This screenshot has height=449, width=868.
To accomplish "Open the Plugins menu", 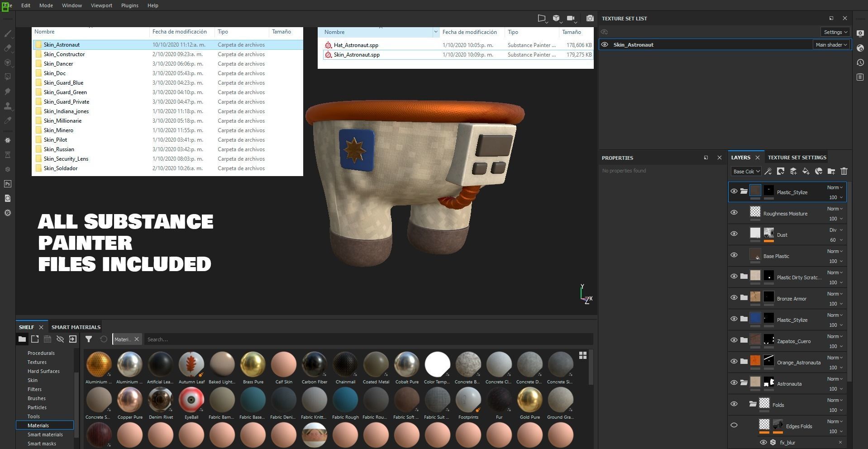I will click(130, 5).
